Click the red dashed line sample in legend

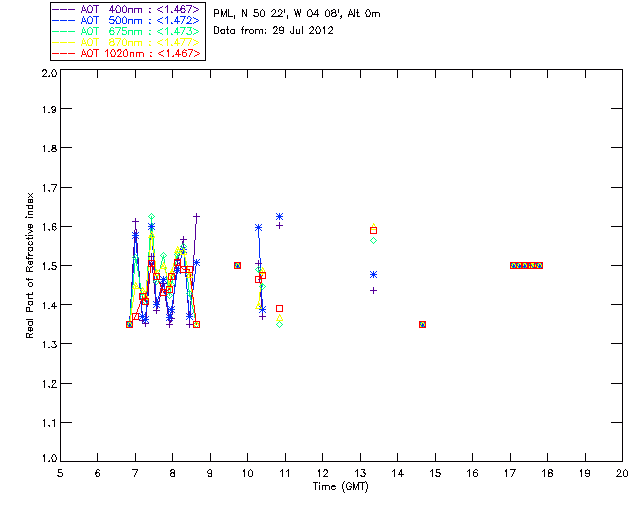(64, 53)
